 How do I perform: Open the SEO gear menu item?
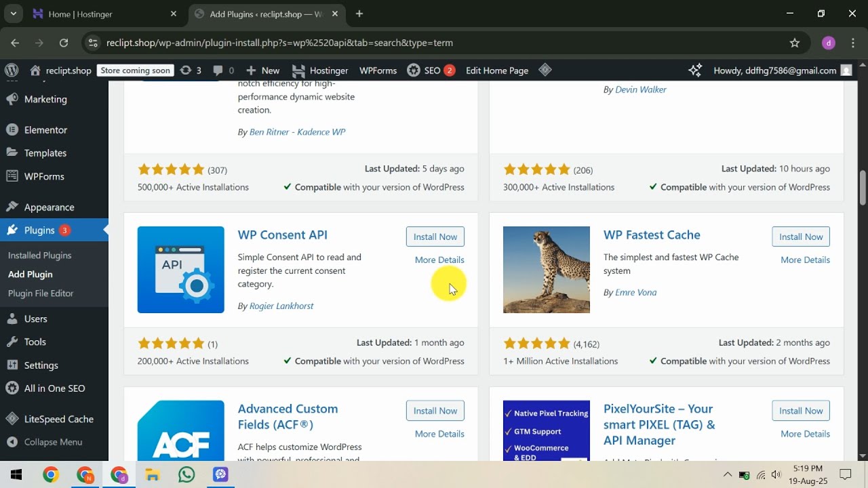pyautogui.click(x=431, y=70)
